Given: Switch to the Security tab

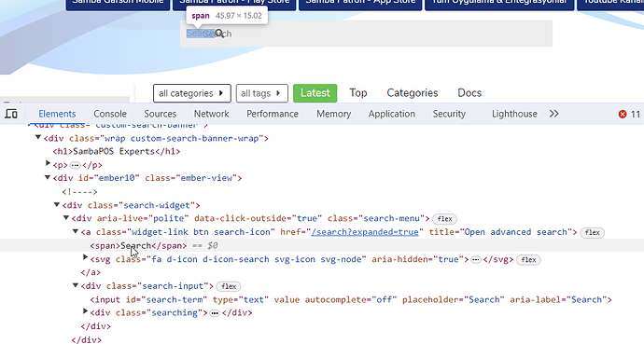Looking at the screenshot, I should (x=449, y=114).
